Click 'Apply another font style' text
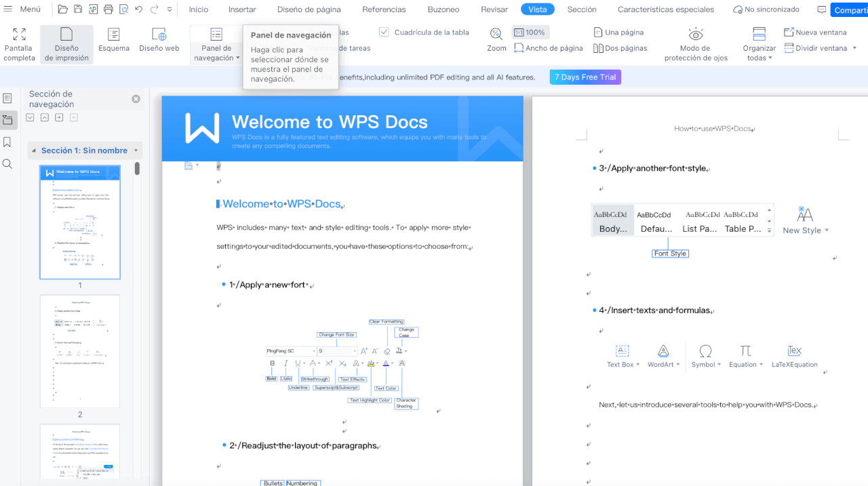Image resolution: width=868 pixels, height=486 pixels. click(652, 168)
